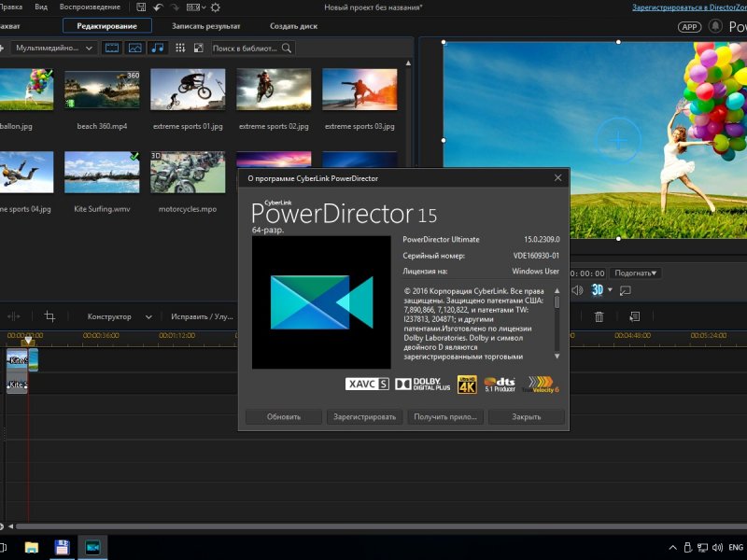Click the trash delete icon on the timeline toolbar
Screen dimensions: 747x560
[599, 316]
